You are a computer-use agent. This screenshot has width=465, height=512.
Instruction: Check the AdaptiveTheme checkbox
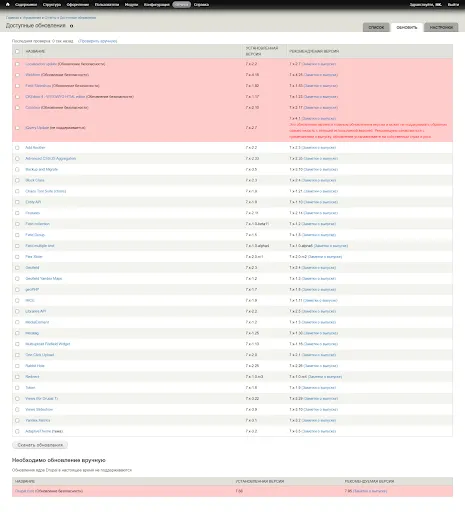pos(17,432)
